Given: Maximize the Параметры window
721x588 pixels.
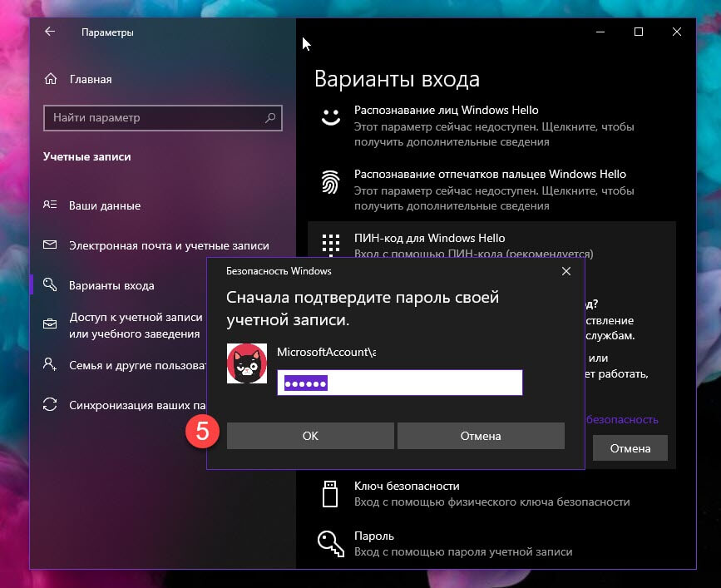Looking at the screenshot, I should pos(638,32).
